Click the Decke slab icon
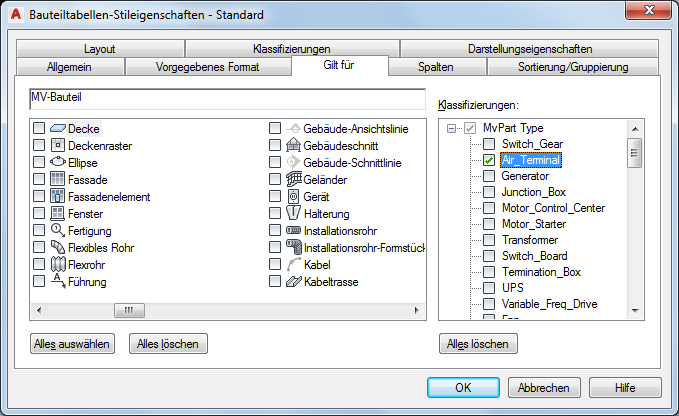The image size is (679, 416). point(57,128)
